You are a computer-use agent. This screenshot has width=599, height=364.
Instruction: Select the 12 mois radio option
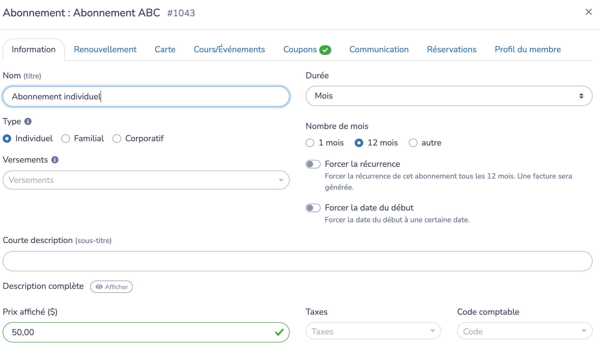pyautogui.click(x=359, y=143)
